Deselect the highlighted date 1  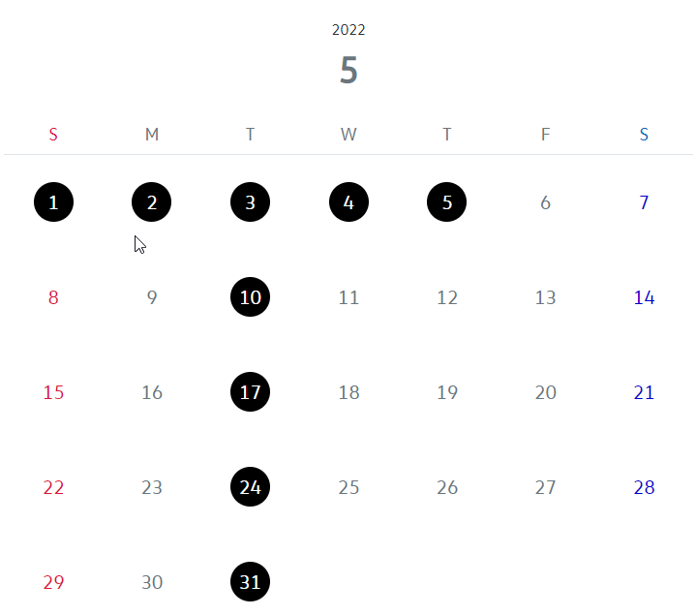point(53,202)
